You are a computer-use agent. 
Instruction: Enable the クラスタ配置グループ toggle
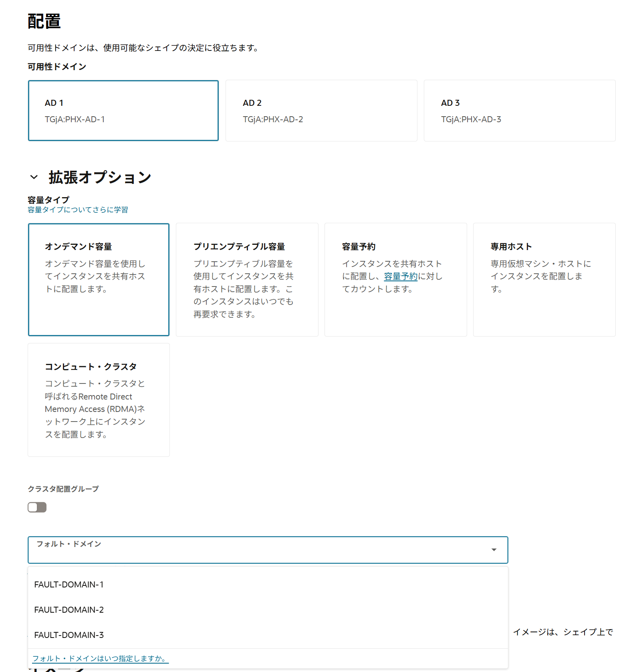coord(36,507)
